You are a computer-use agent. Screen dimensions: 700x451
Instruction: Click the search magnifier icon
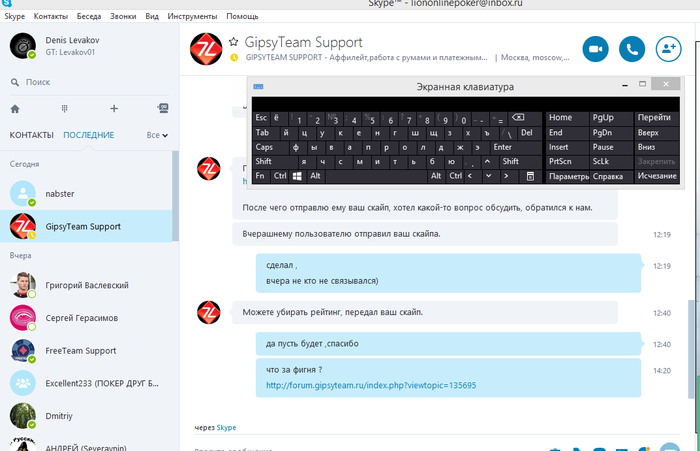[x=15, y=82]
